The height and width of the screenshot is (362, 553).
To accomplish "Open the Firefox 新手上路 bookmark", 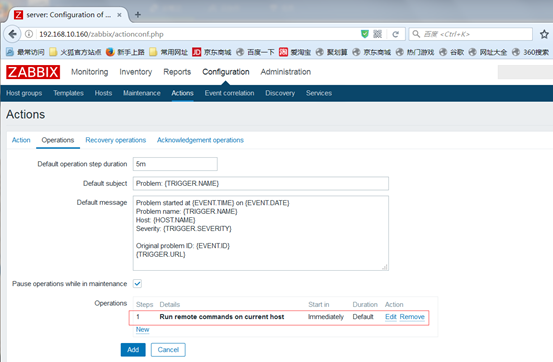I will point(125,52).
